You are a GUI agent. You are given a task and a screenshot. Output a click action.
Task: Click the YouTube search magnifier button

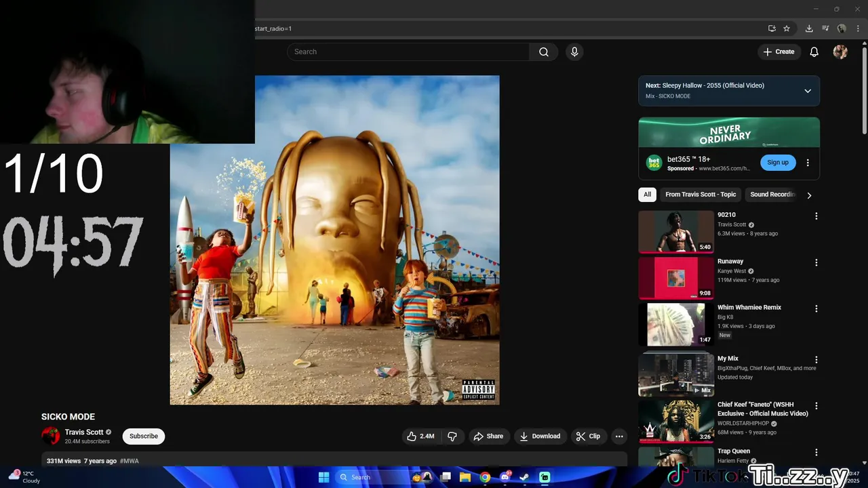pos(544,52)
